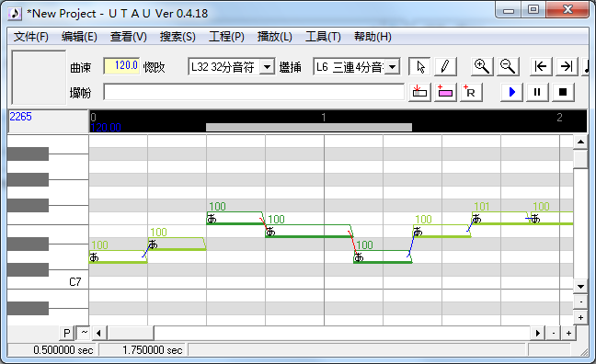Open the L6 三連4分音 quantize dropdown
The width and height of the screenshot is (596, 364).
(x=393, y=67)
